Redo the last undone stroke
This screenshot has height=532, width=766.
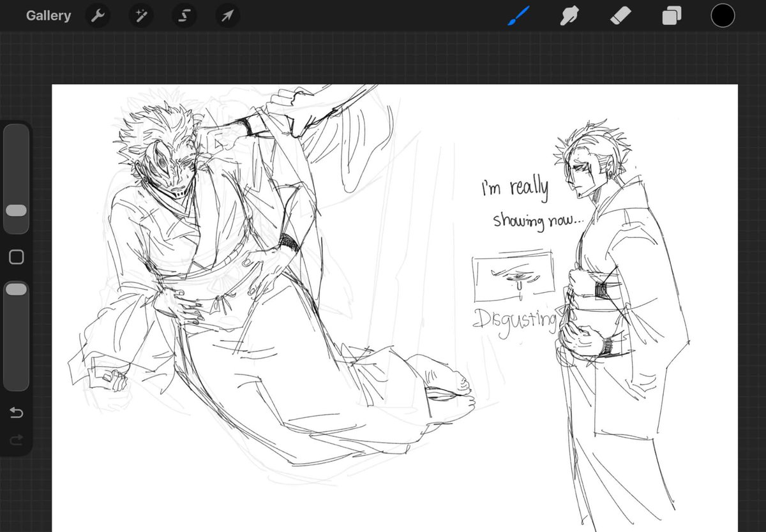[17, 440]
